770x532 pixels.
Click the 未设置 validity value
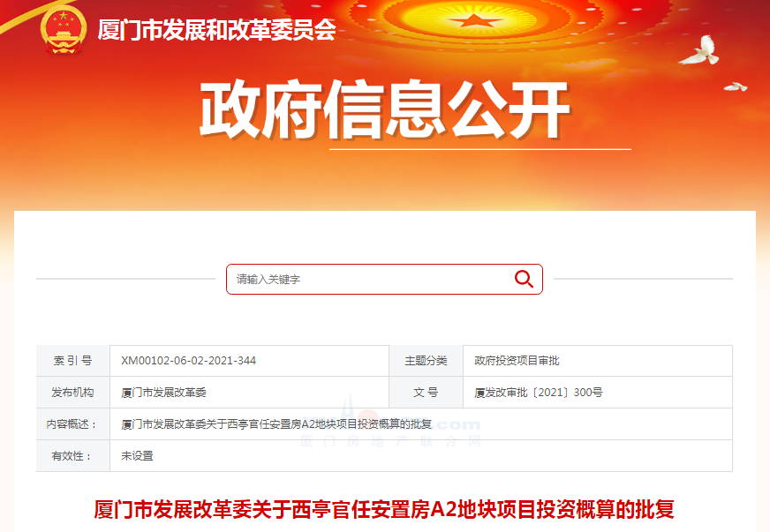pos(137,456)
